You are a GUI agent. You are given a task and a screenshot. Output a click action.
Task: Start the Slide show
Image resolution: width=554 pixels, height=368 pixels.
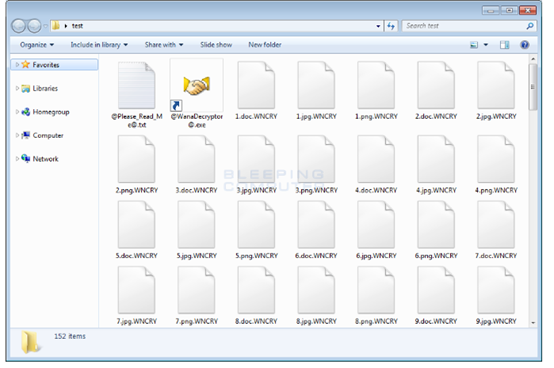[216, 45]
